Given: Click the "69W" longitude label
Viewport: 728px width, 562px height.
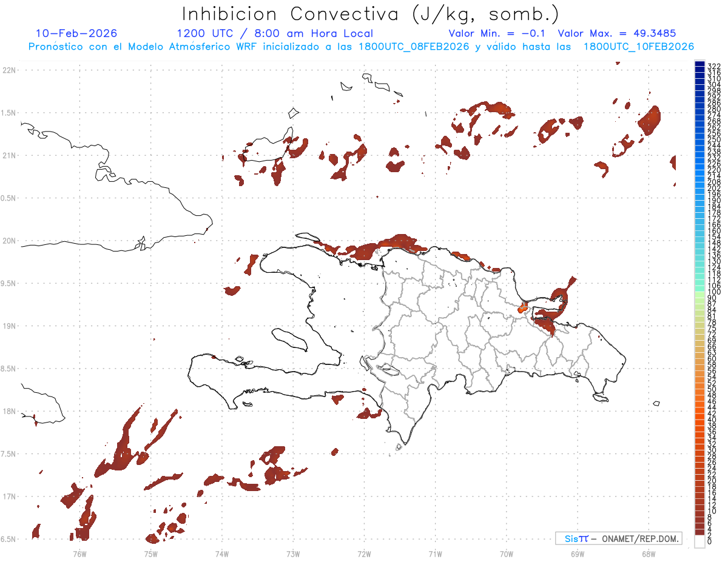Looking at the screenshot, I should click(x=578, y=554).
